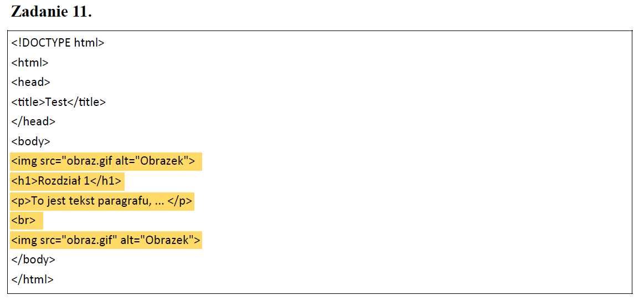Click the highlighted <br> tag

23,221
